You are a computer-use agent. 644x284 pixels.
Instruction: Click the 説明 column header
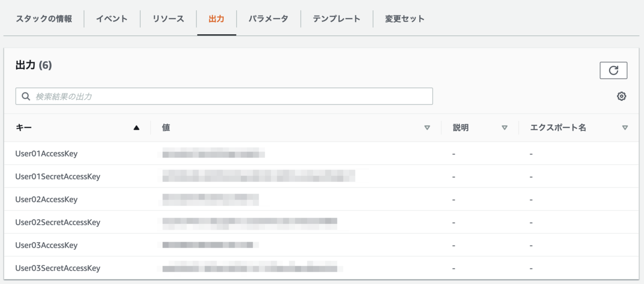click(460, 128)
